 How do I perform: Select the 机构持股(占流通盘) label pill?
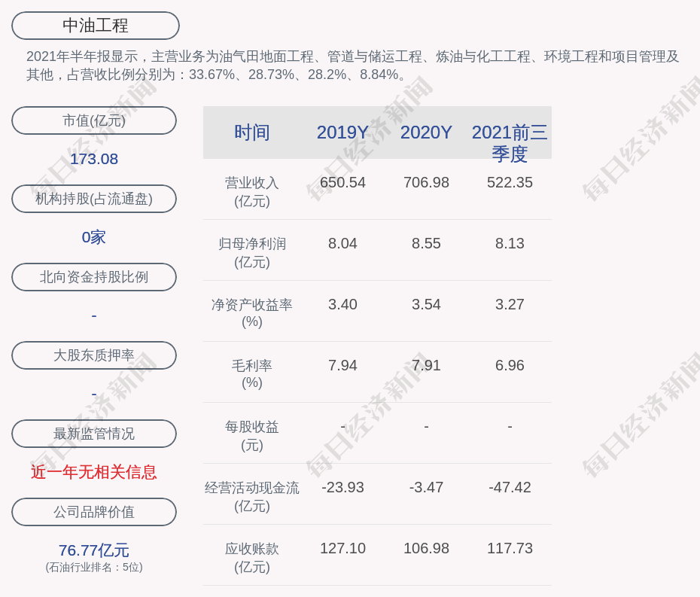point(94,199)
